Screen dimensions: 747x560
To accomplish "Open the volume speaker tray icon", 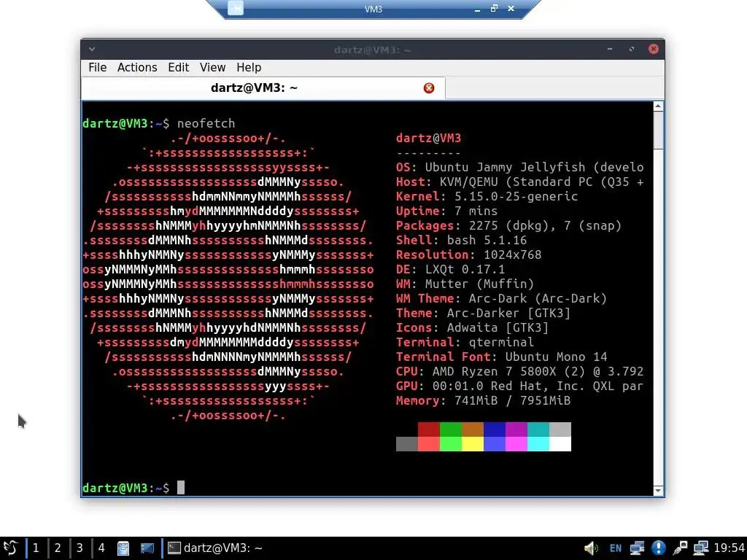I will (591, 548).
